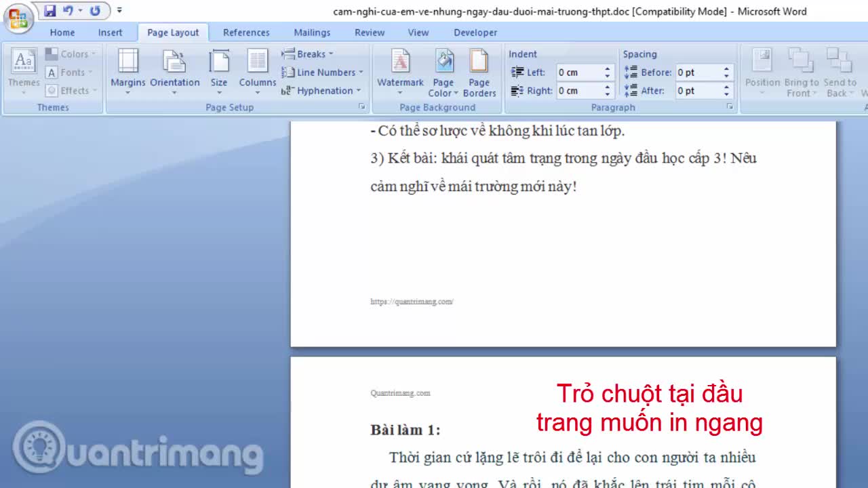Click the Columns icon
This screenshot has height=488, width=868.
coord(258,61)
